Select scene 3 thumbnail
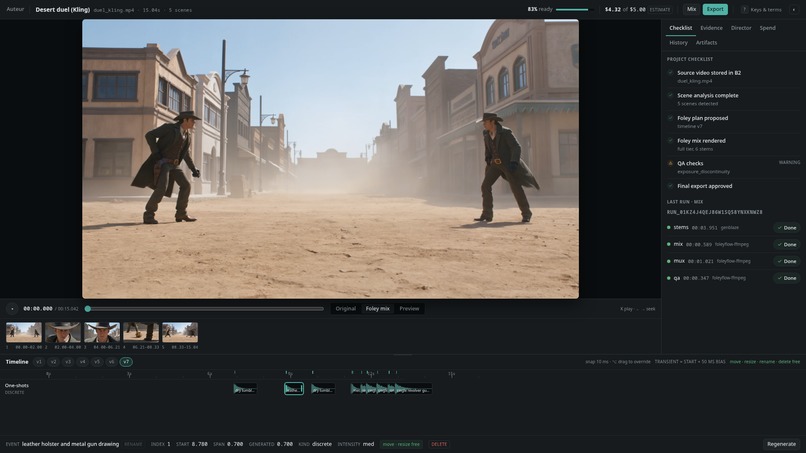The width and height of the screenshot is (806, 453). click(102, 333)
